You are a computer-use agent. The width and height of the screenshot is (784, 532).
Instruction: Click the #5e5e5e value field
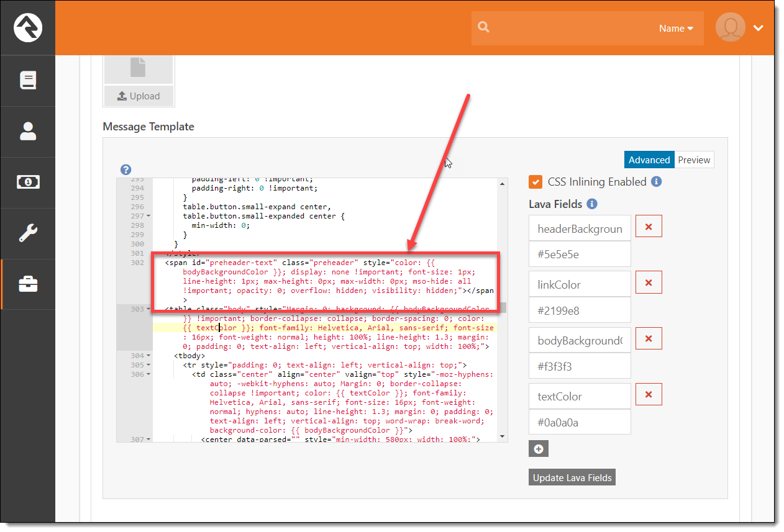[x=580, y=254]
